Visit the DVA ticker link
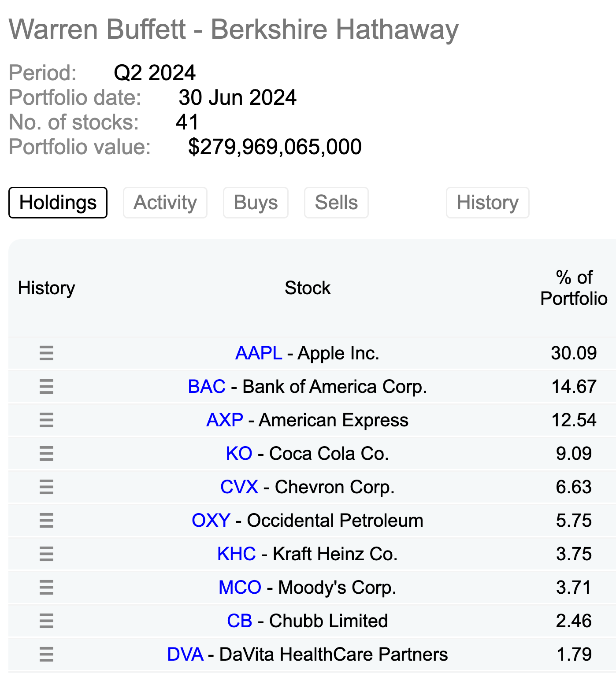 click(x=185, y=655)
